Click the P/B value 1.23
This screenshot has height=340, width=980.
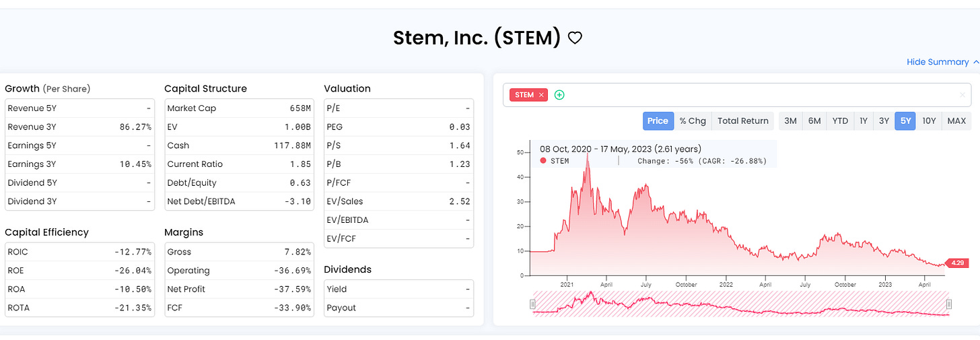point(460,164)
